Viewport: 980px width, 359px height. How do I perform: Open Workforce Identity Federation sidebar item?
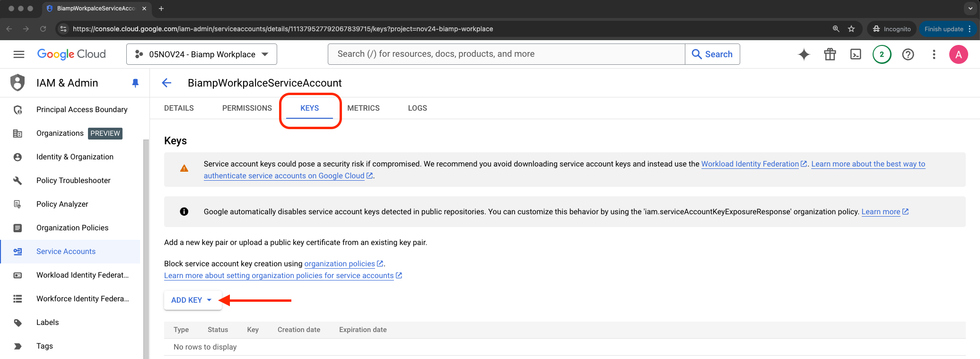click(70, 299)
